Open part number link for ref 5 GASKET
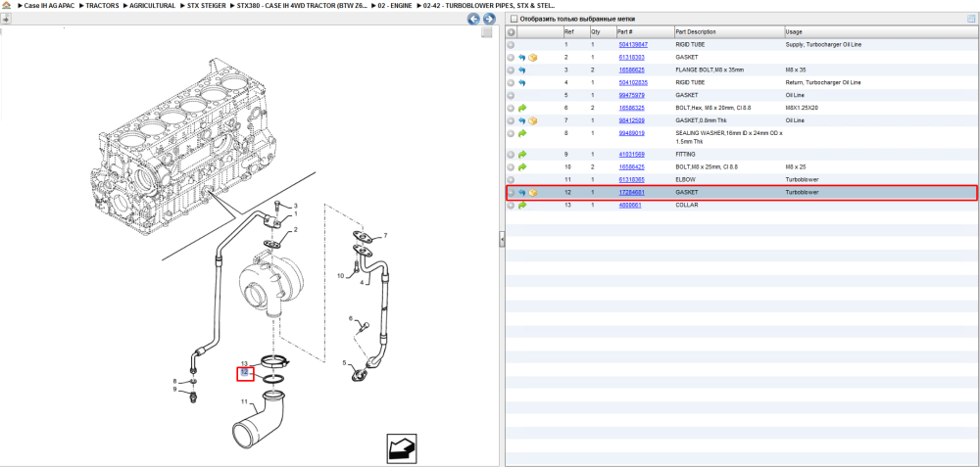This screenshot has height=467, width=980. (632, 96)
